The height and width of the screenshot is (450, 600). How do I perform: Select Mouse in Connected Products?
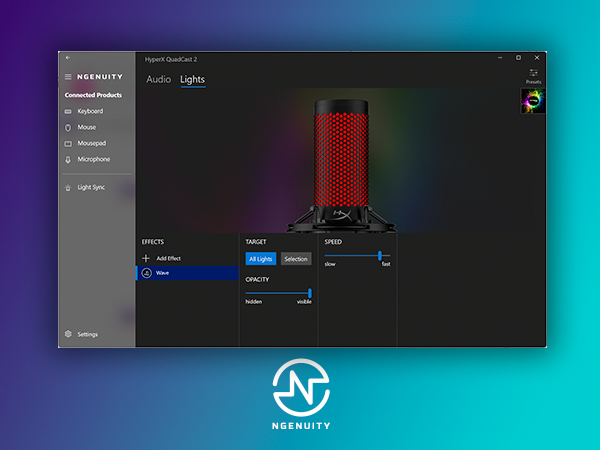87,127
